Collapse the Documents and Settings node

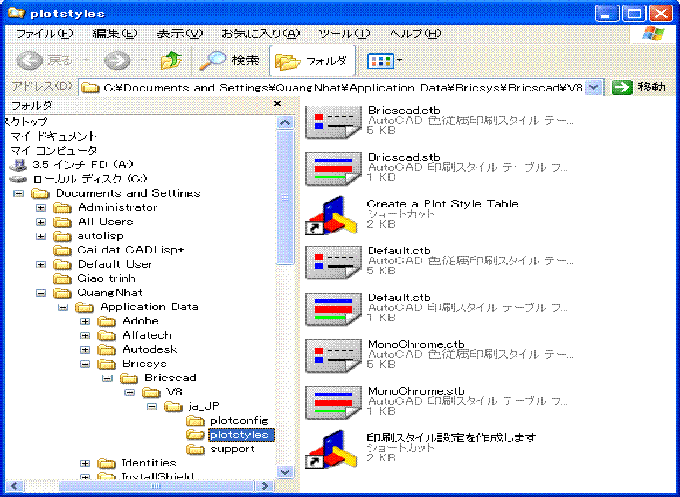pyautogui.click(x=18, y=193)
